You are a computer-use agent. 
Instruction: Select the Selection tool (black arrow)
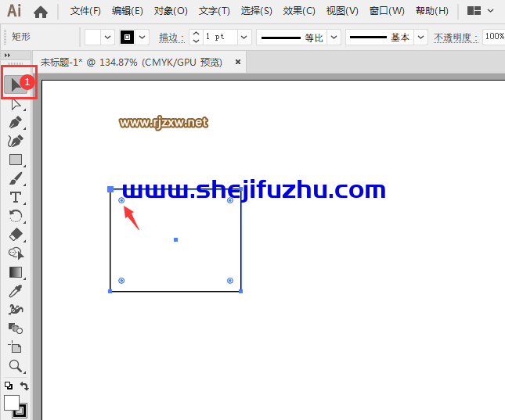click(x=15, y=84)
